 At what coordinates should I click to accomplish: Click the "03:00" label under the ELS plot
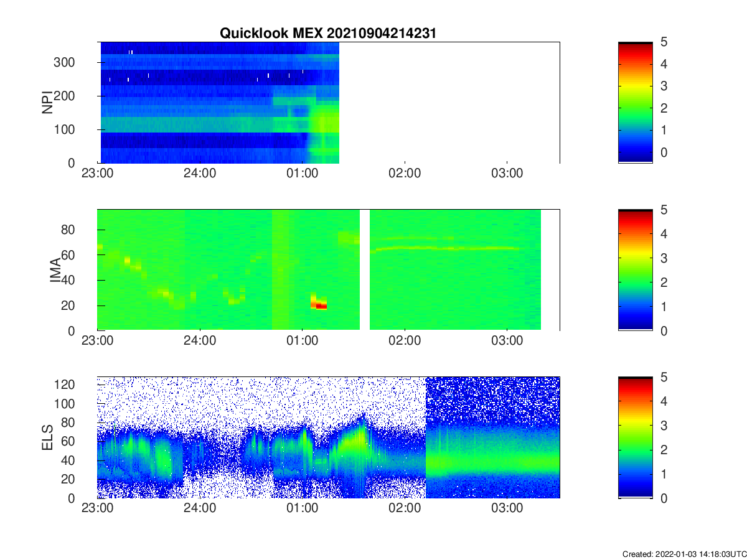coord(507,508)
